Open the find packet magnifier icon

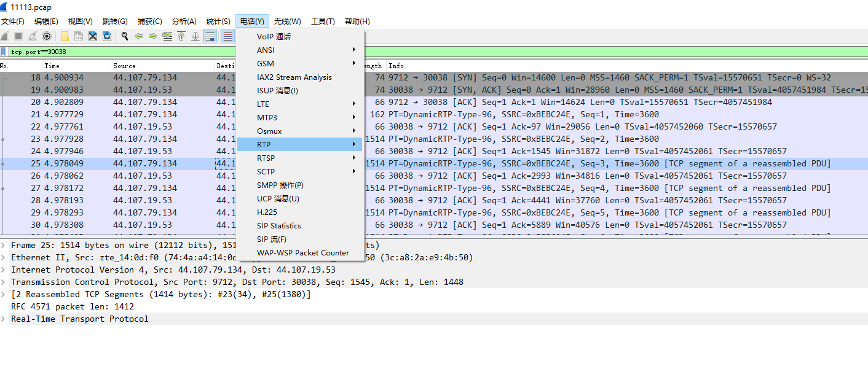pyautogui.click(x=125, y=36)
